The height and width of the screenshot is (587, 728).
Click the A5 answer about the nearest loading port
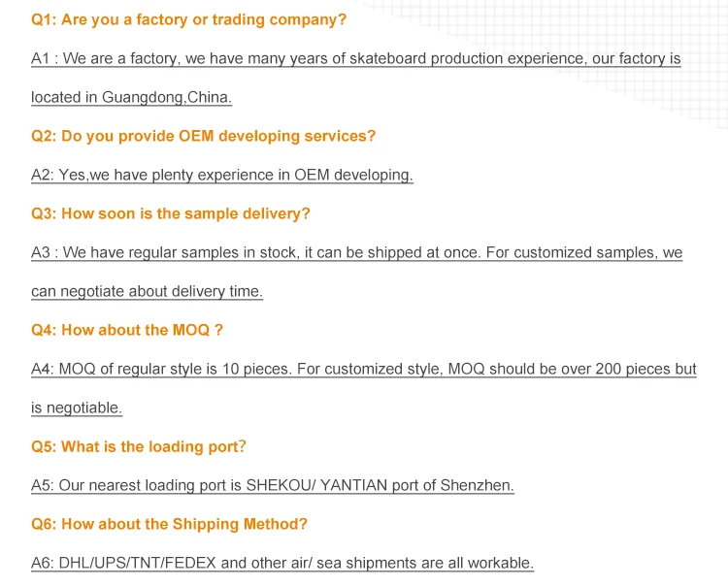pos(272,485)
